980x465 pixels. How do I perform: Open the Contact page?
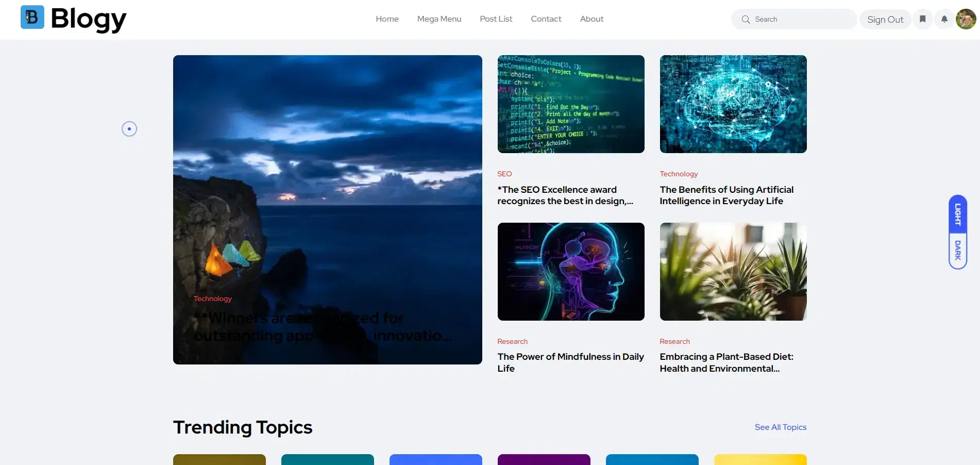546,19
